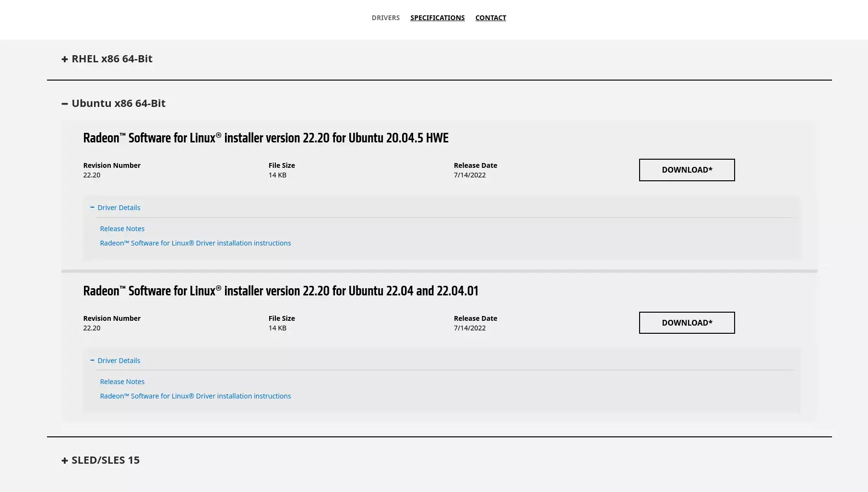Open the CONTACT page

tap(490, 18)
